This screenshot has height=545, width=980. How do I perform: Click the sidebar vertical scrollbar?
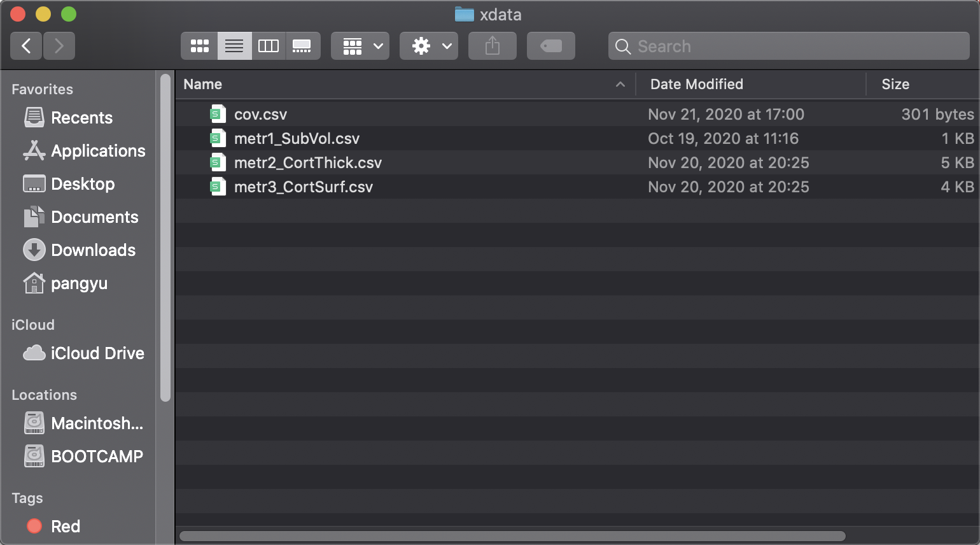tap(165, 238)
